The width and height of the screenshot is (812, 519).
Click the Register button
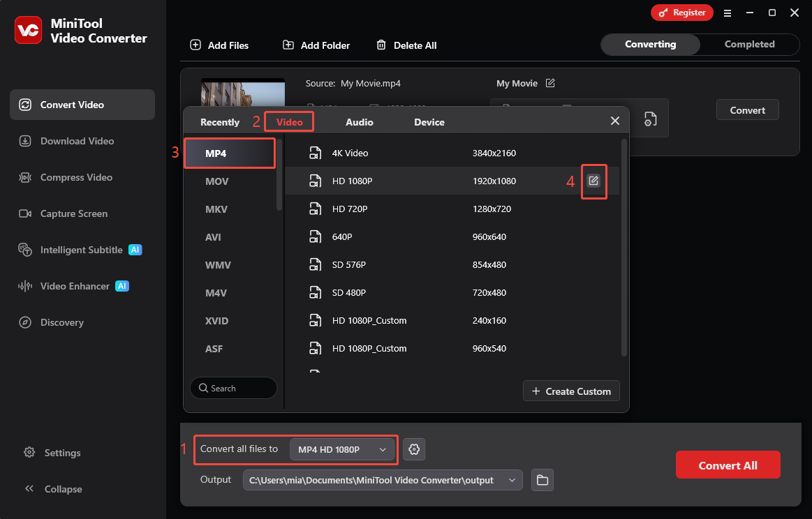pyautogui.click(x=681, y=13)
